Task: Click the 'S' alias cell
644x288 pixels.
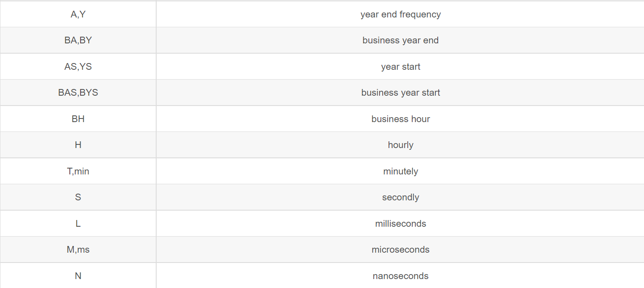Action: [78, 197]
